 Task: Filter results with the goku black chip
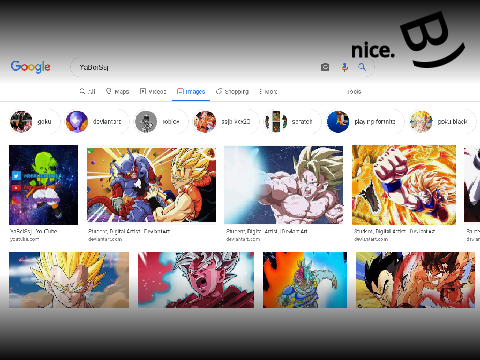[442, 122]
